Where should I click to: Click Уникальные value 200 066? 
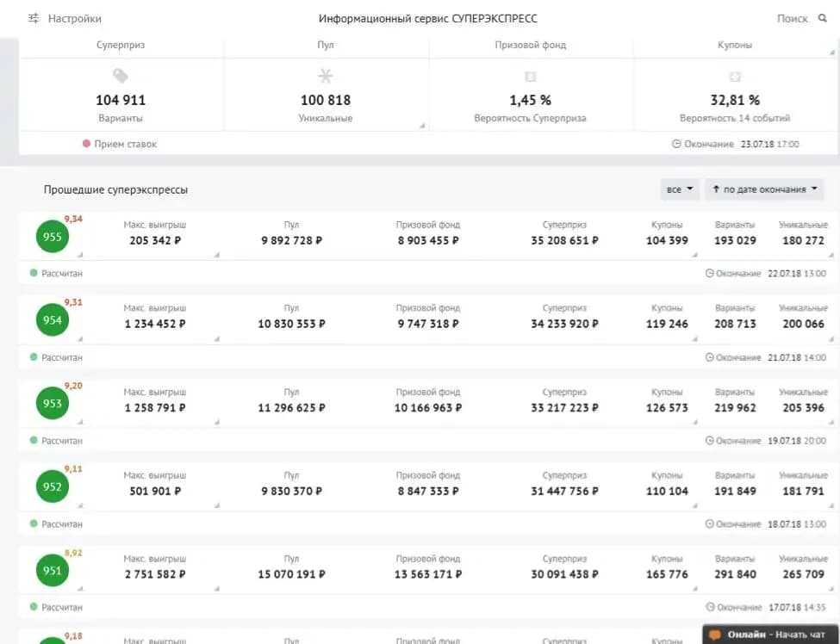(803, 324)
